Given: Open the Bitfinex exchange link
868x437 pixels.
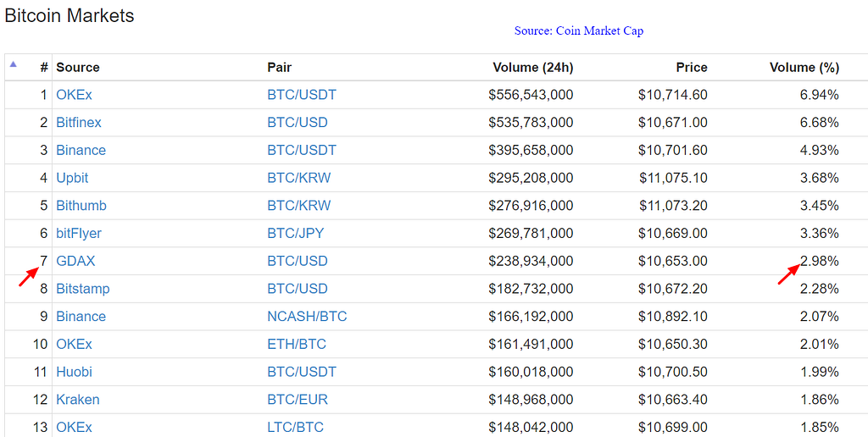Looking at the screenshot, I should 79,123.
